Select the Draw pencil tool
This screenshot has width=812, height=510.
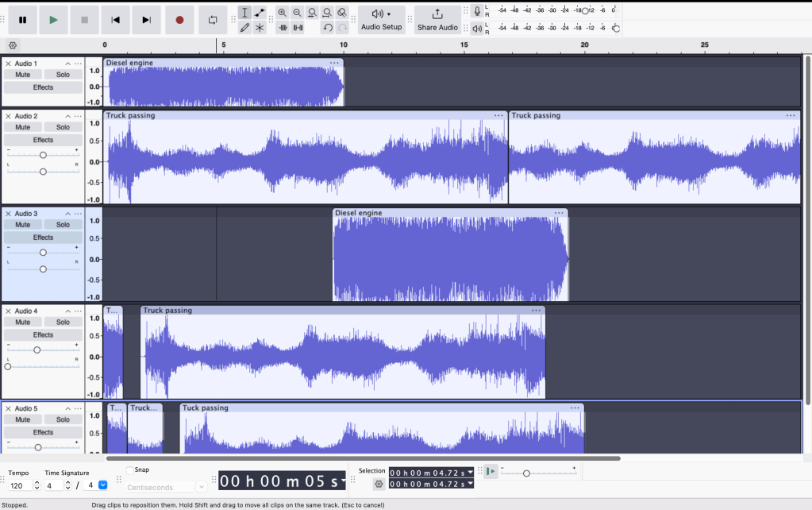click(244, 28)
